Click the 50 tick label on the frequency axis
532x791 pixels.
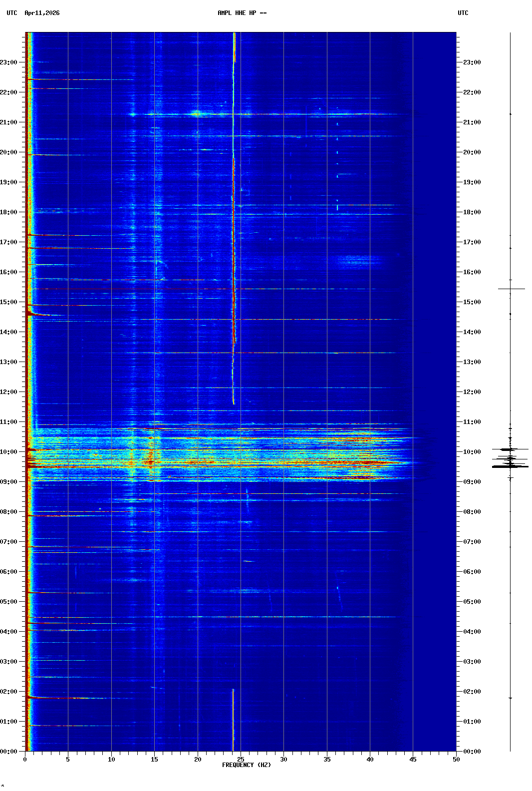coord(456,760)
